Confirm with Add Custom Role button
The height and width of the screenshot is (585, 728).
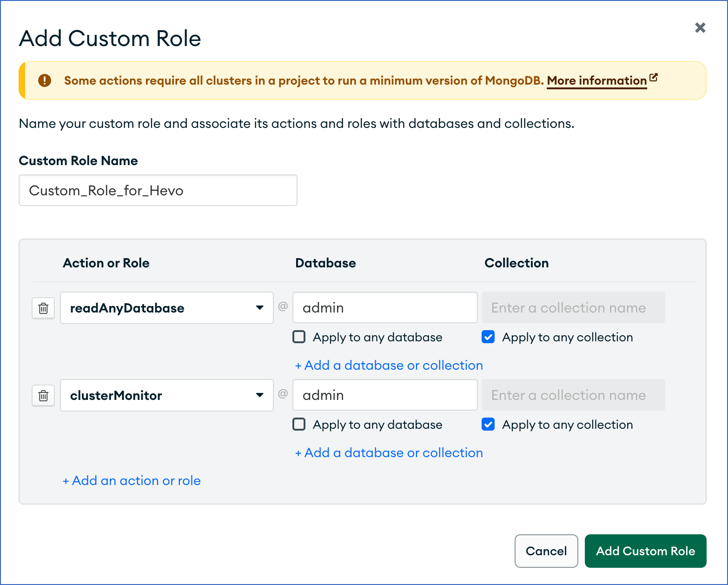point(646,551)
